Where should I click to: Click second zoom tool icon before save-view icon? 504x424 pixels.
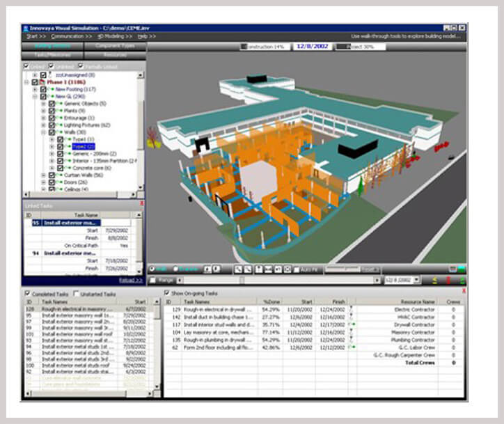[248, 269]
